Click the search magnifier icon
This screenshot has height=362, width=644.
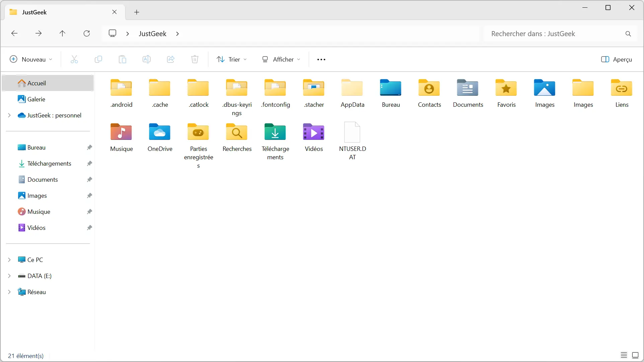[x=628, y=34]
